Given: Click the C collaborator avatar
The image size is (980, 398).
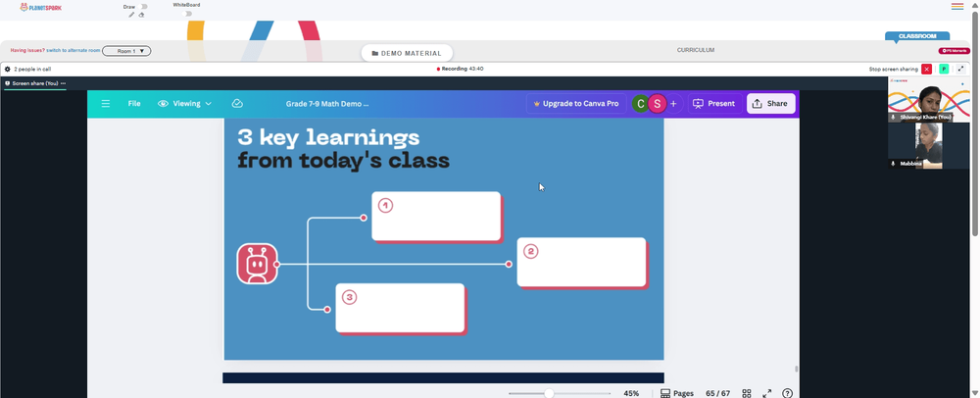Looking at the screenshot, I should pyautogui.click(x=640, y=104).
